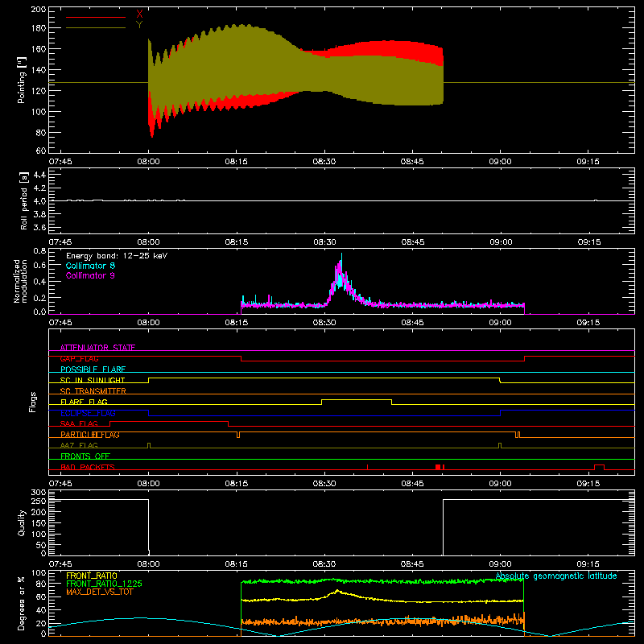Select the SC_TRANSMITTER label

click(x=93, y=390)
